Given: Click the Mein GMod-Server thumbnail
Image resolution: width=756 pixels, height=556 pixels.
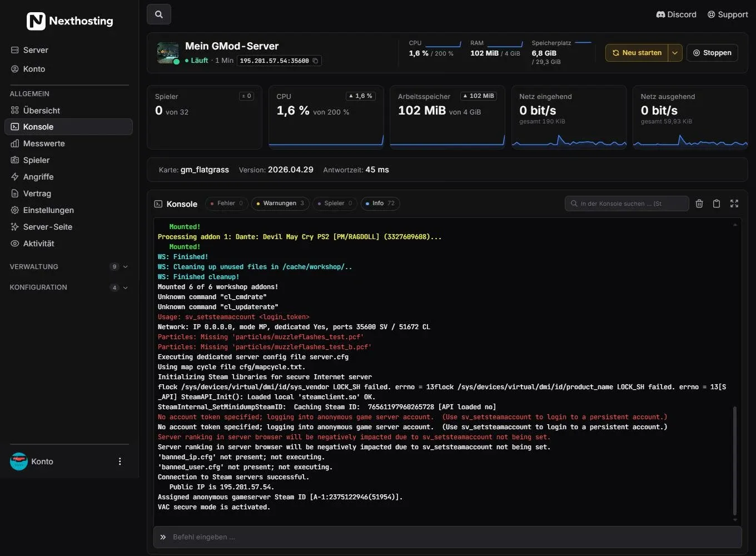Looking at the screenshot, I should [168, 53].
